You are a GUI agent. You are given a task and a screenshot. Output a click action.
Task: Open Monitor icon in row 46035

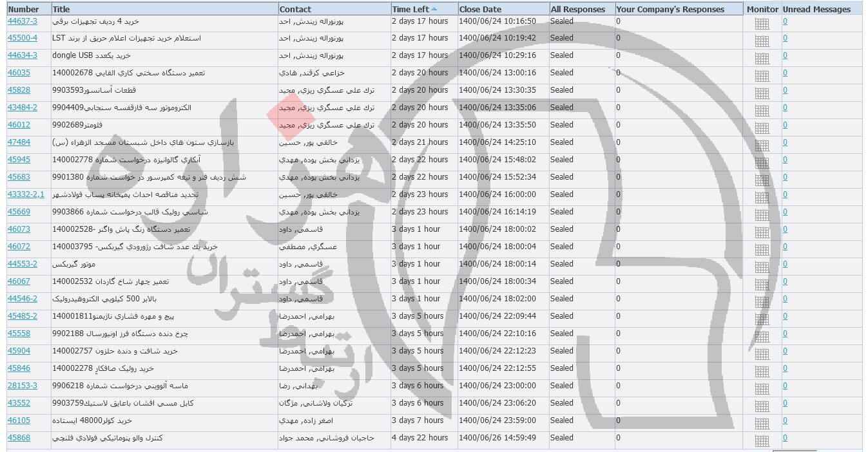coord(762,75)
